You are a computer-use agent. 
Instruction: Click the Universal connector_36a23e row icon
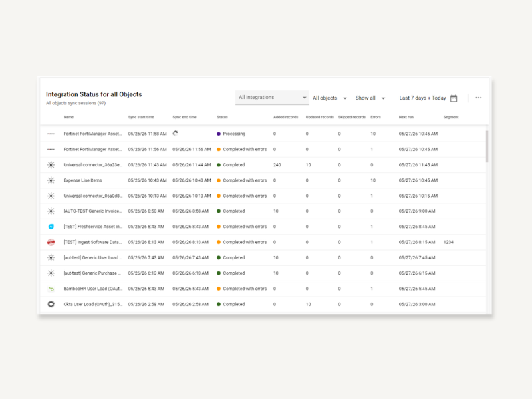click(51, 165)
